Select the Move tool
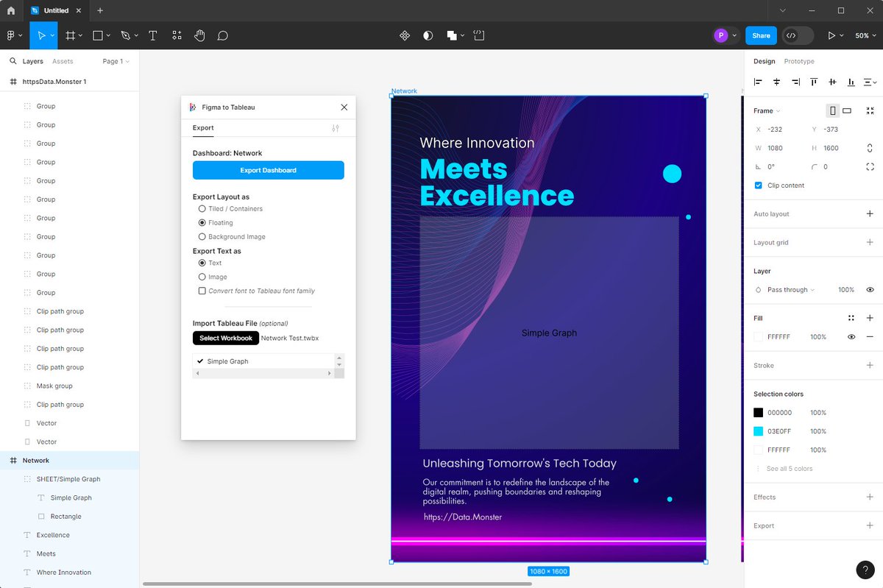 coord(42,35)
